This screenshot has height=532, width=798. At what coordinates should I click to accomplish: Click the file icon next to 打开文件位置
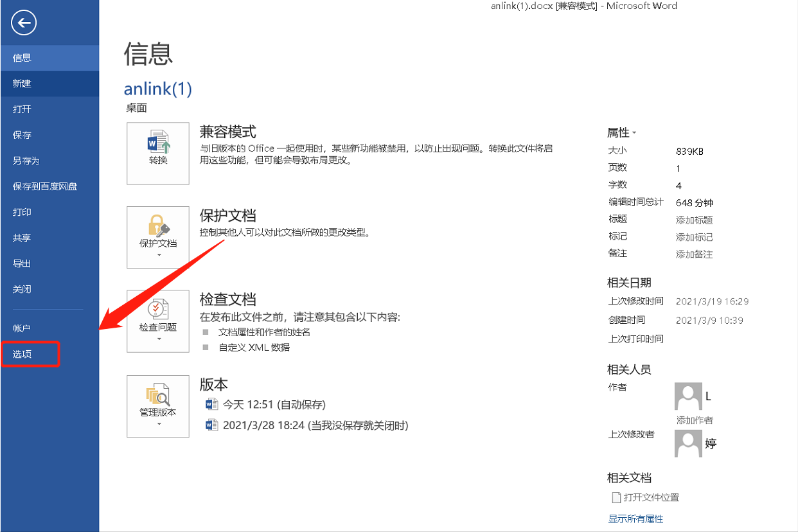[x=616, y=497]
